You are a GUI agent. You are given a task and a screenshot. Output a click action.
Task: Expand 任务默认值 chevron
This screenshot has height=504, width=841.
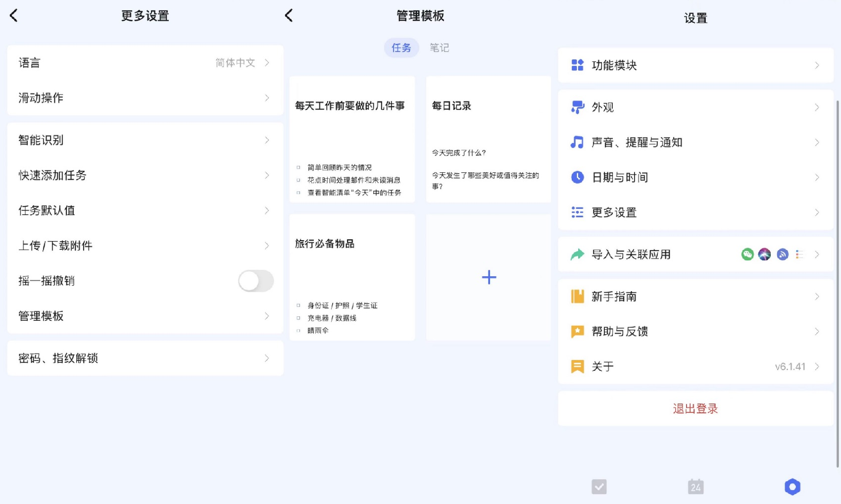click(267, 211)
